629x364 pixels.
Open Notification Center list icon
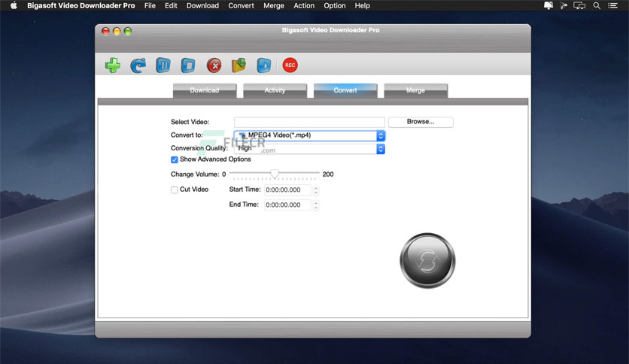tap(612, 5)
